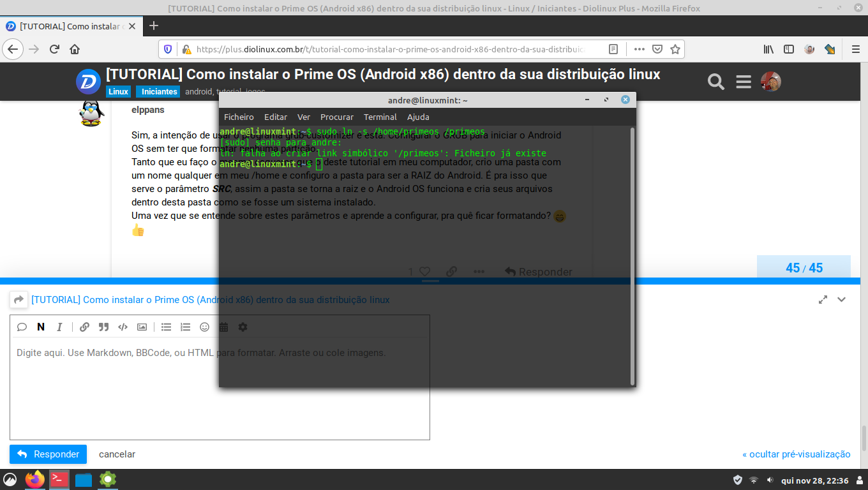Toggle Reader View in address bar

(x=613, y=49)
